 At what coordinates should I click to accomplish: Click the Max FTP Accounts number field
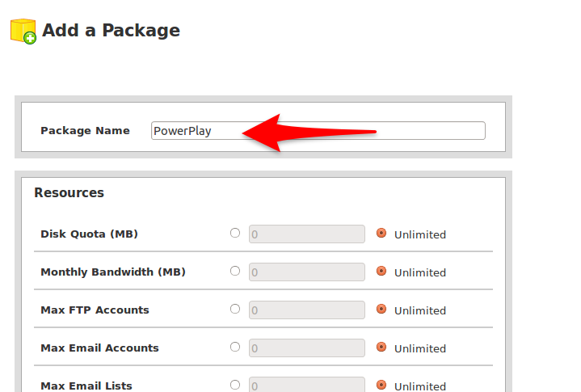307,310
